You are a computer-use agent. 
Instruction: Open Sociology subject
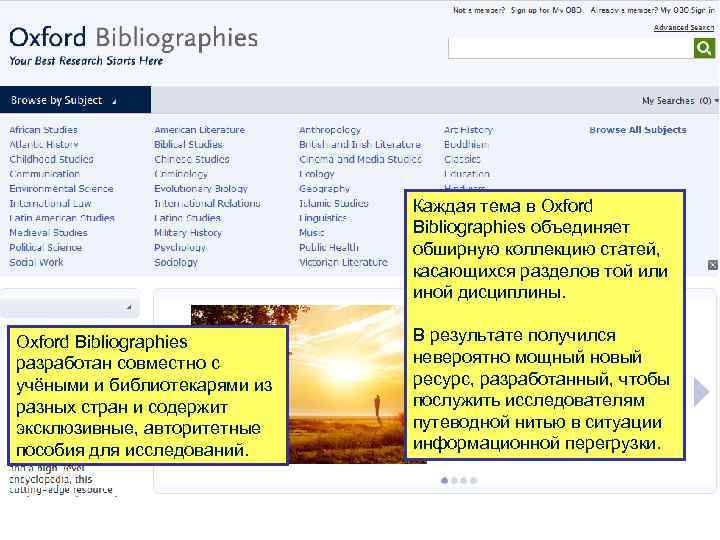pos(176,262)
